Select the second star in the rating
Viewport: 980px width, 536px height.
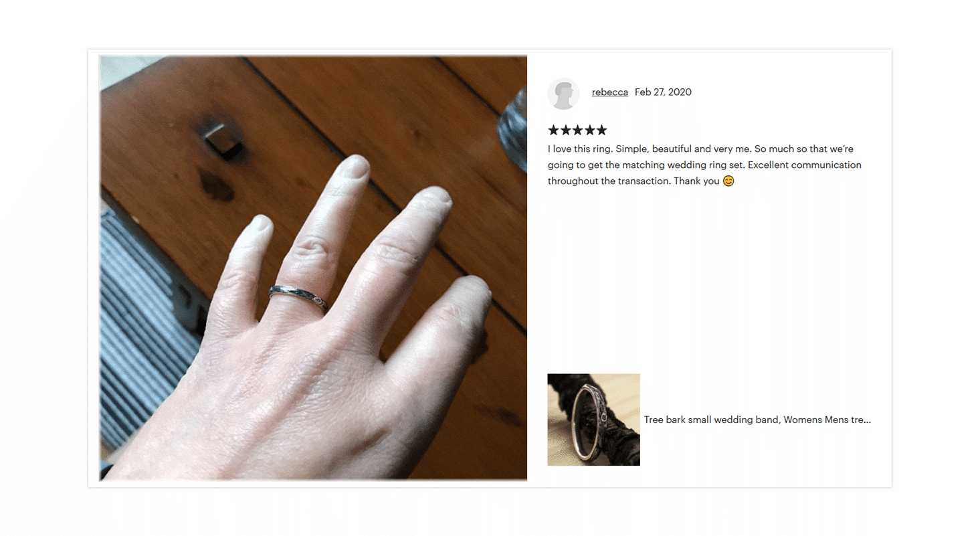[565, 130]
